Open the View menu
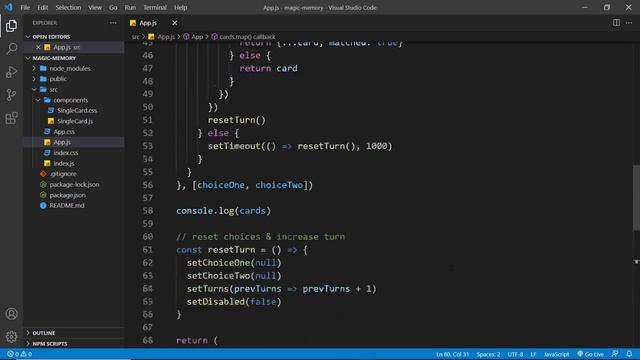640x360 pixels. click(95, 7)
